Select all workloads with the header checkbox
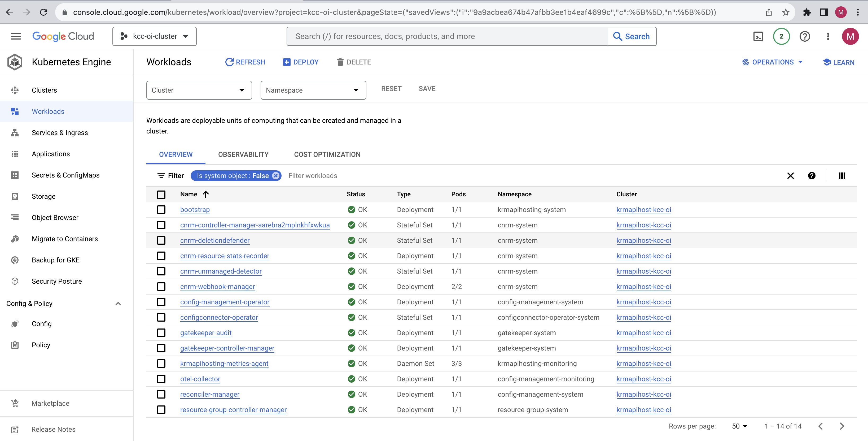 [x=161, y=194]
